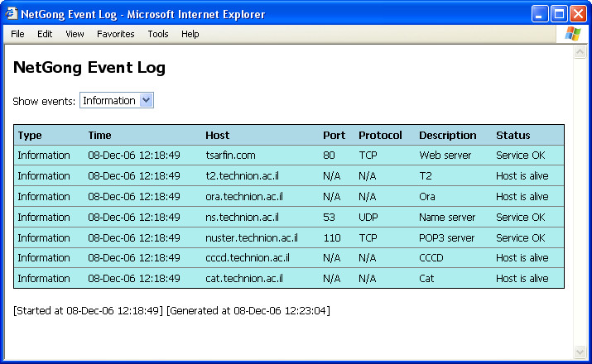Click port 53 cell
592x364 pixels.
click(329, 218)
